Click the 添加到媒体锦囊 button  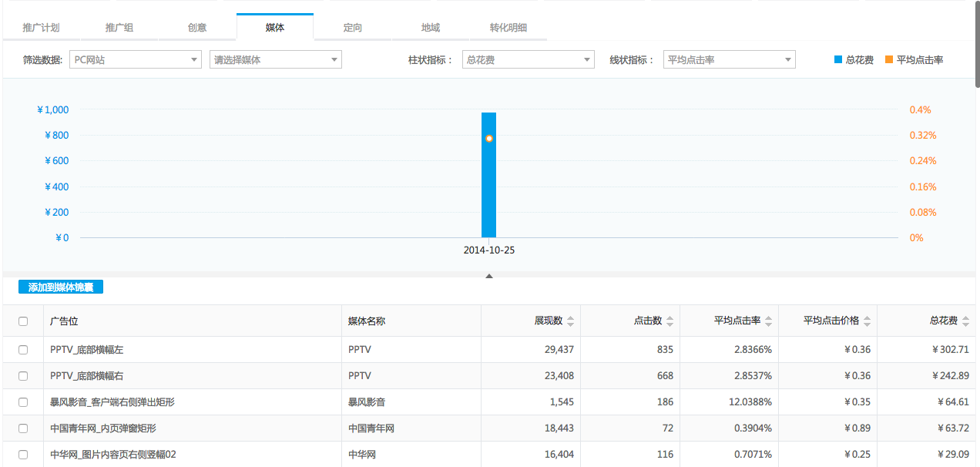pyautogui.click(x=61, y=287)
